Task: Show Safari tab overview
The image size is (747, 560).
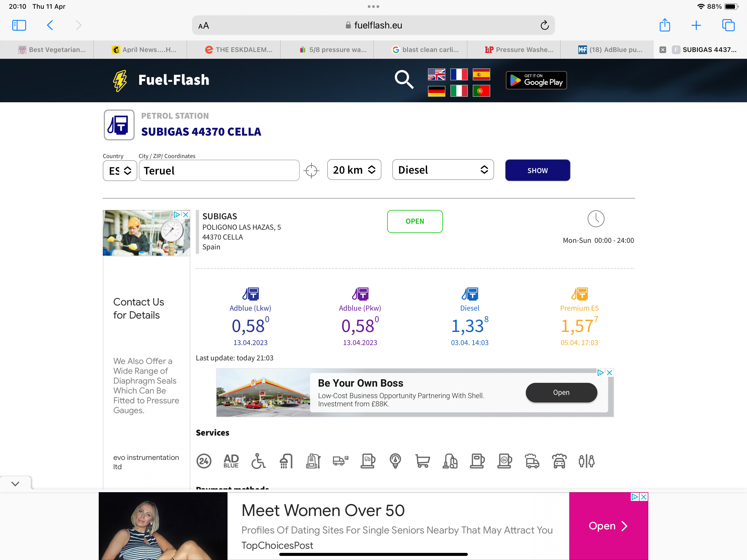Action: point(728,25)
